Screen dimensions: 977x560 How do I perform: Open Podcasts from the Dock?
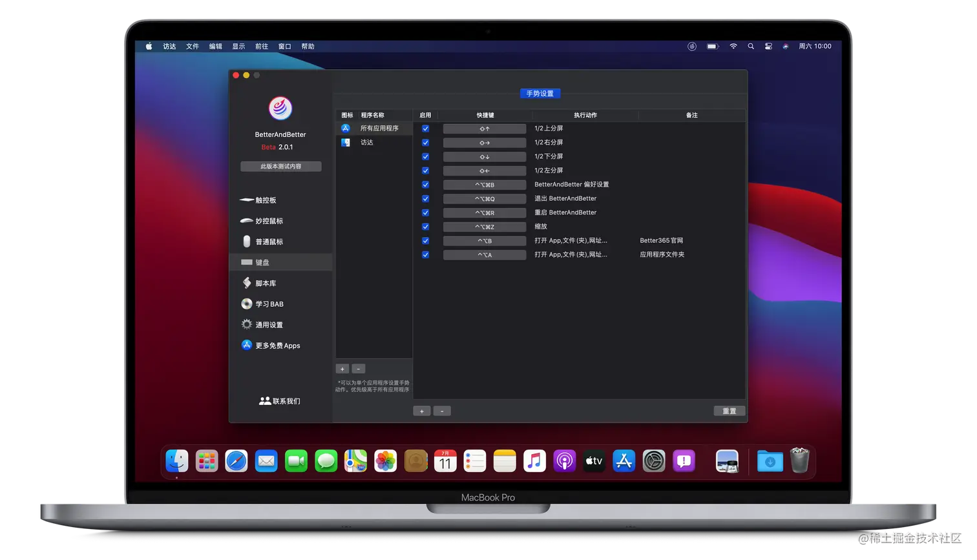pos(564,461)
